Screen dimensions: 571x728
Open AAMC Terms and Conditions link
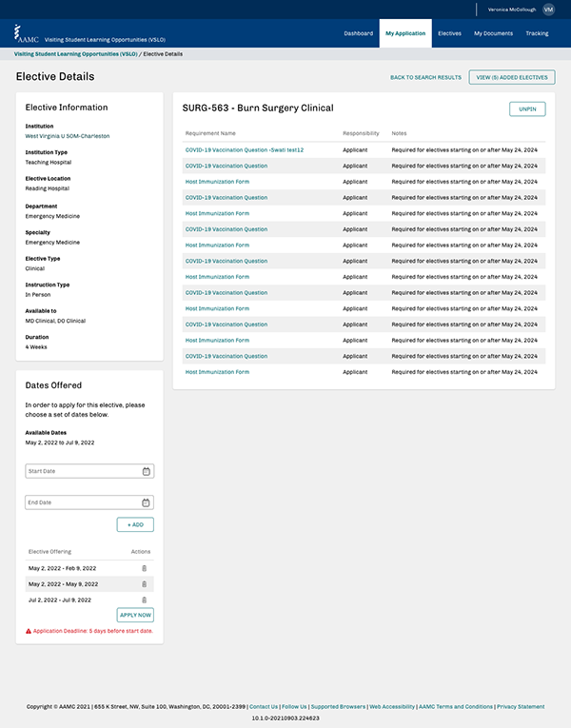coord(456,707)
